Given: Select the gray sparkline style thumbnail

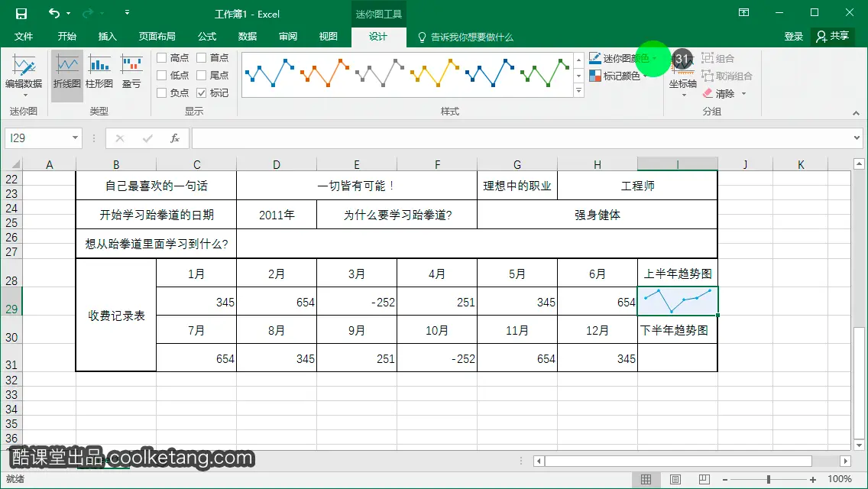Looking at the screenshot, I should click(380, 73).
